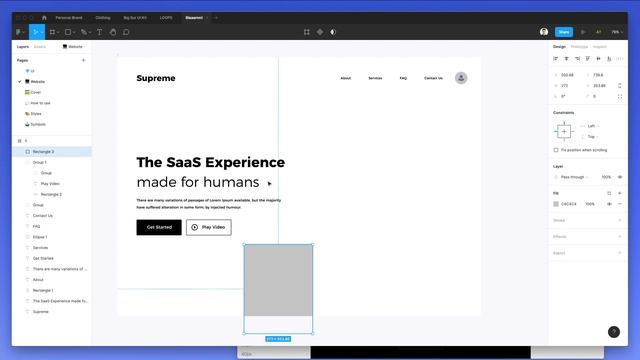The height and width of the screenshot is (360, 640).
Task: Switch to Prototype tab
Action: (579, 47)
